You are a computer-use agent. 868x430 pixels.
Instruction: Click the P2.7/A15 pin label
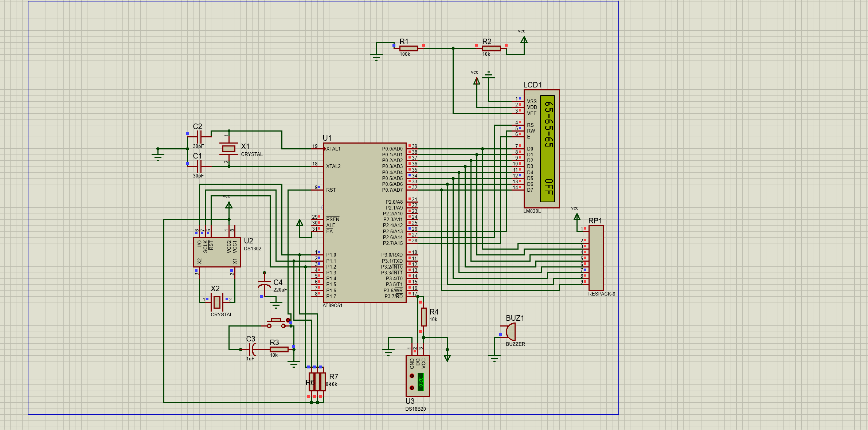point(393,243)
